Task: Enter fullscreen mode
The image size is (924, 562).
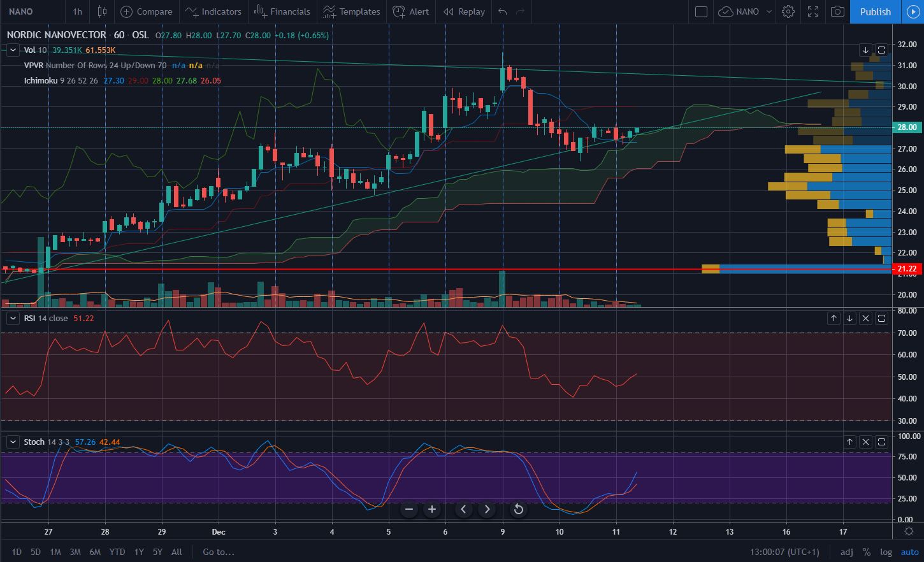Action: 813,11
